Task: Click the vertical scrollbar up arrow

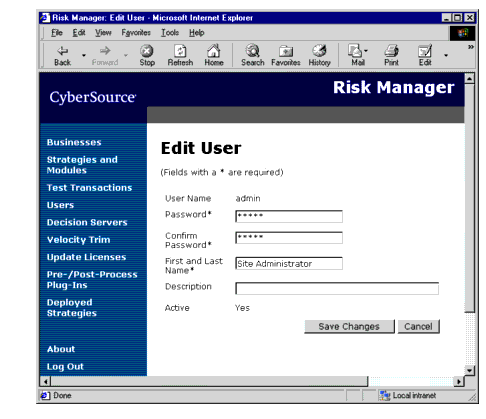Action: click(469, 79)
